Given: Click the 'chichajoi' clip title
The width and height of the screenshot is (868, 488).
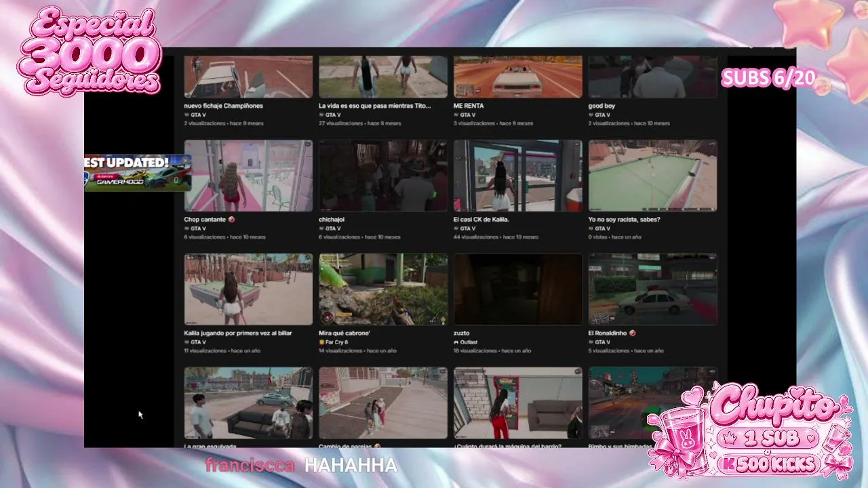Looking at the screenshot, I should (x=333, y=220).
